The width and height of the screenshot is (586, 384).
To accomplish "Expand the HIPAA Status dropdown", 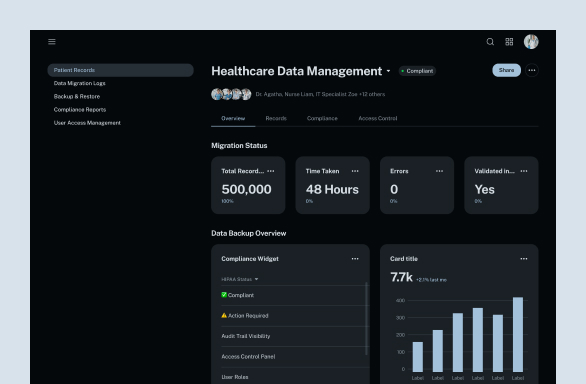I will (256, 279).
